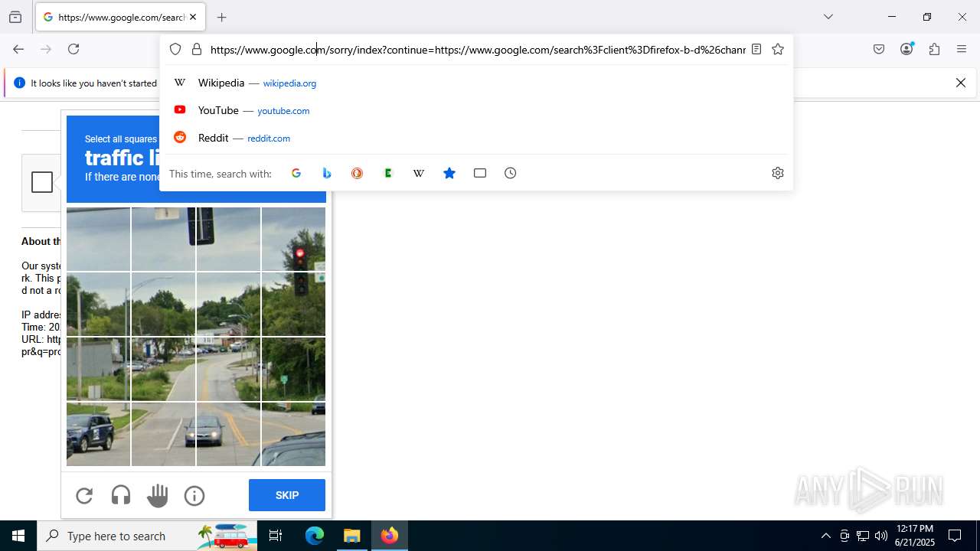
Task: Open the Extensions puzzle icon
Action: pos(934,49)
